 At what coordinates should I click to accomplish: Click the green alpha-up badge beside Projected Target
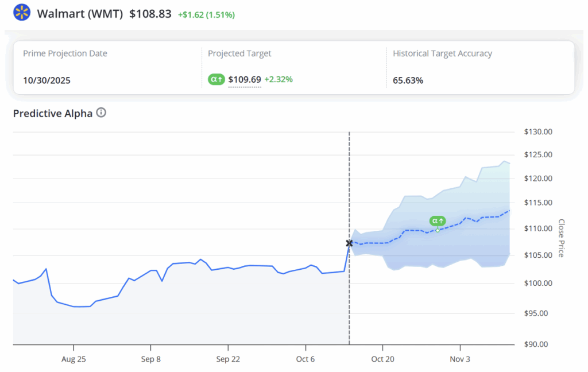click(x=216, y=79)
